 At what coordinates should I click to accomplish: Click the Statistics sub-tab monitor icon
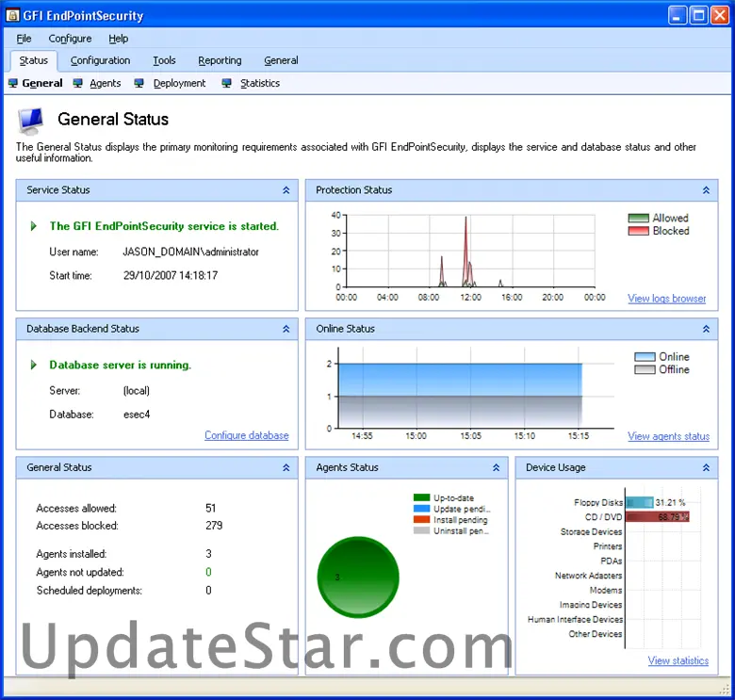coord(227,83)
